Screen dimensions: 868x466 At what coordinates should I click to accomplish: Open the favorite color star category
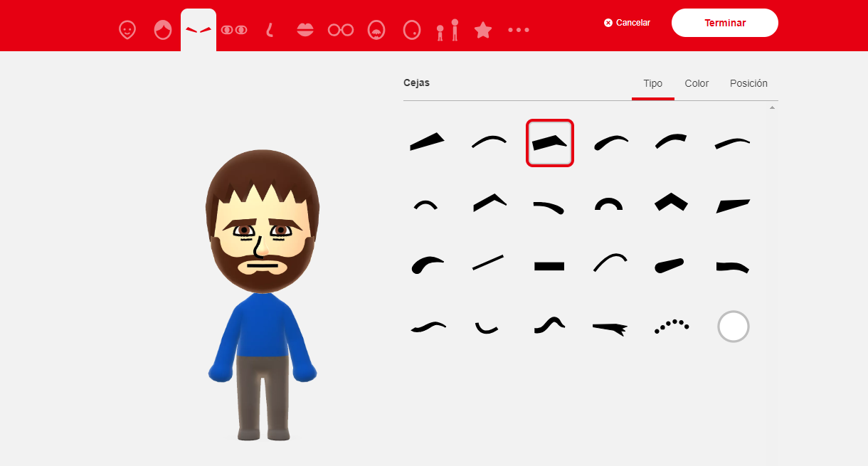point(483,30)
